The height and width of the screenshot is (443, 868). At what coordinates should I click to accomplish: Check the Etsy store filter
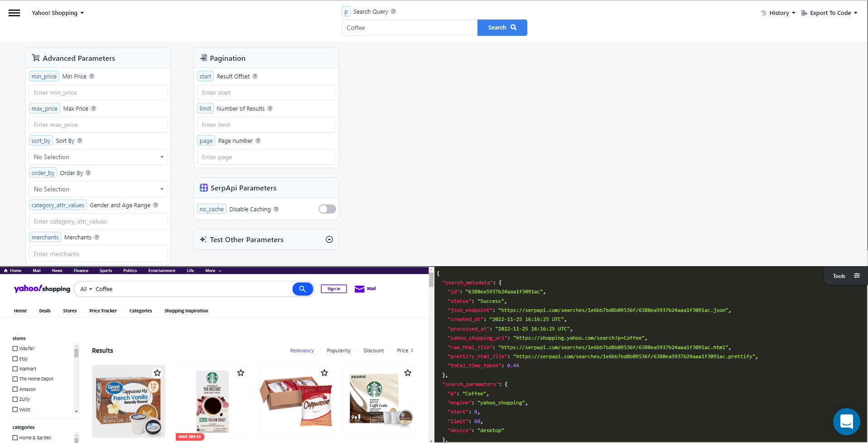point(15,359)
